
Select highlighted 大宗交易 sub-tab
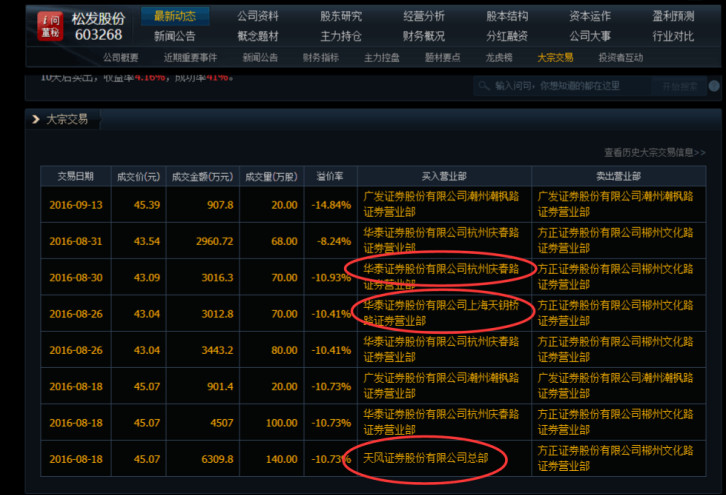555,57
